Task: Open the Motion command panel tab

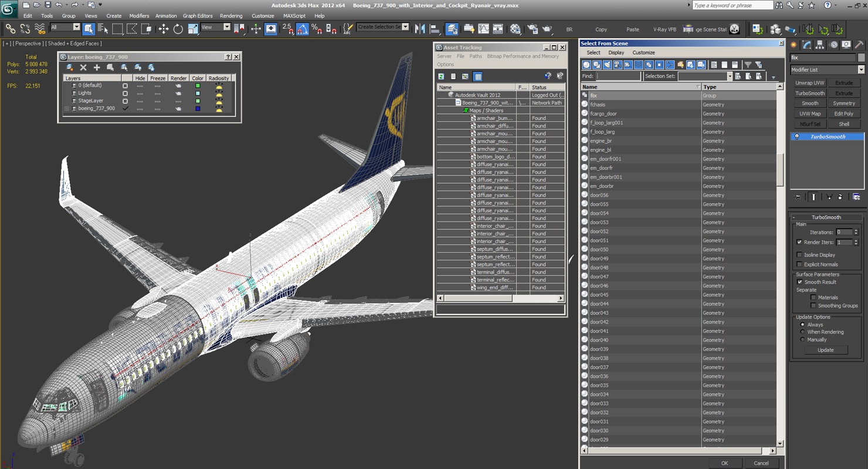Action: coord(833,45)
